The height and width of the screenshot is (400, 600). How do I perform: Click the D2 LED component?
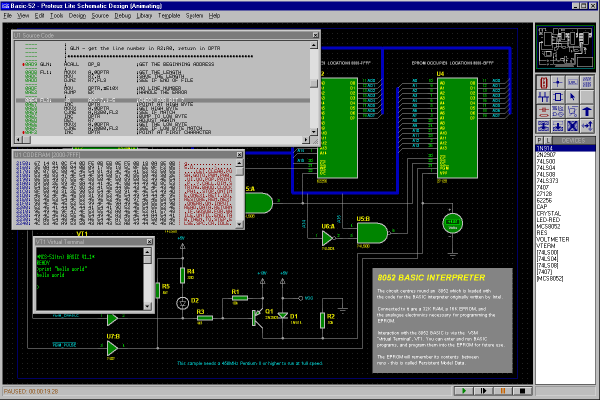pos(183,303)
